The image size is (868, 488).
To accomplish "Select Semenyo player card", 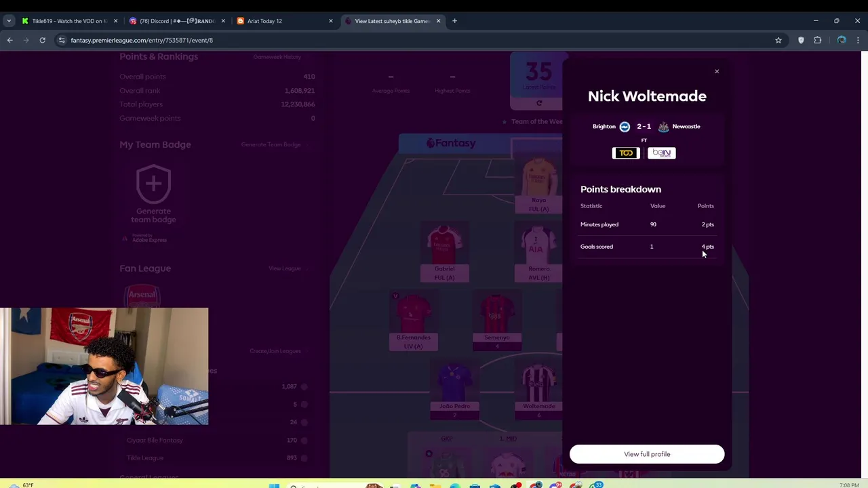I will (x=497, y=322).
